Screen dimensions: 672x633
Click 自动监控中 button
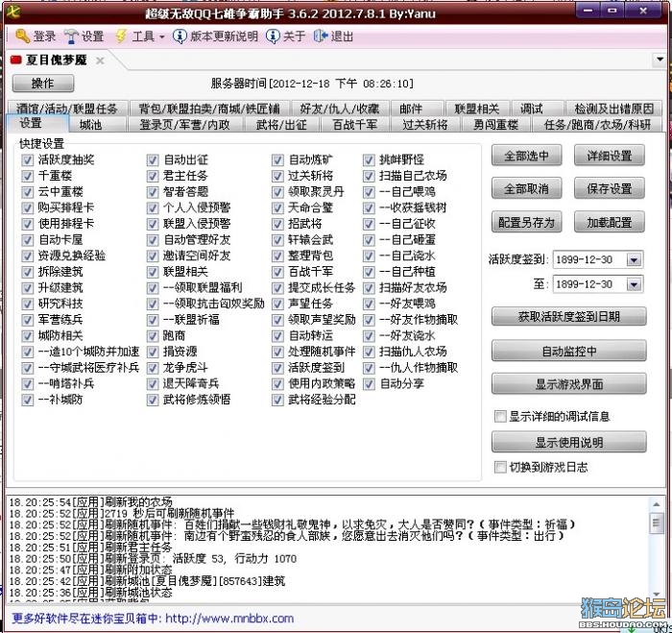(569, 352)
